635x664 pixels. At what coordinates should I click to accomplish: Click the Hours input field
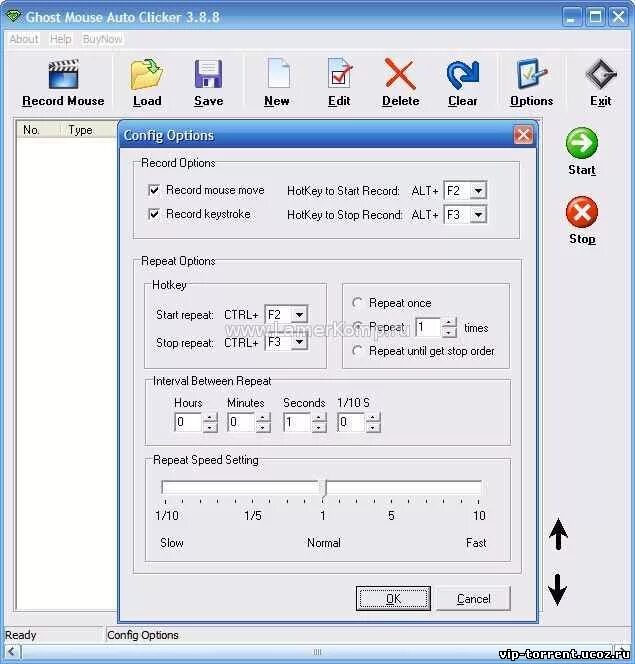[188, 422]
